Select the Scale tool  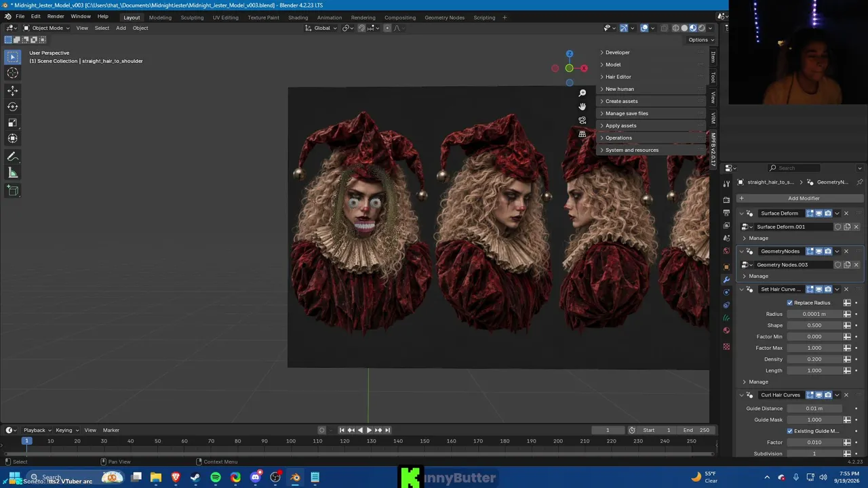pyautogui.click(x=12, y=123)
